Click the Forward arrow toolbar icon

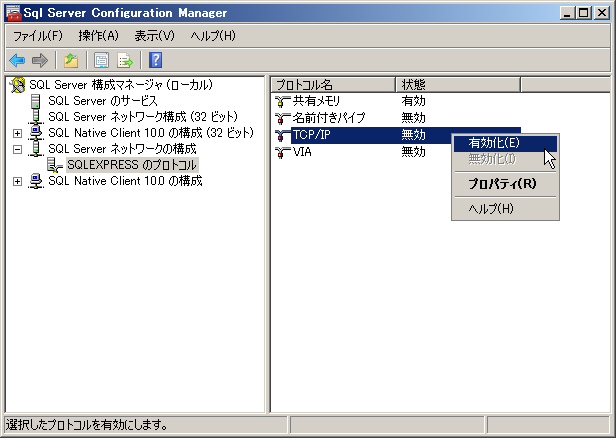pos(40,60)
